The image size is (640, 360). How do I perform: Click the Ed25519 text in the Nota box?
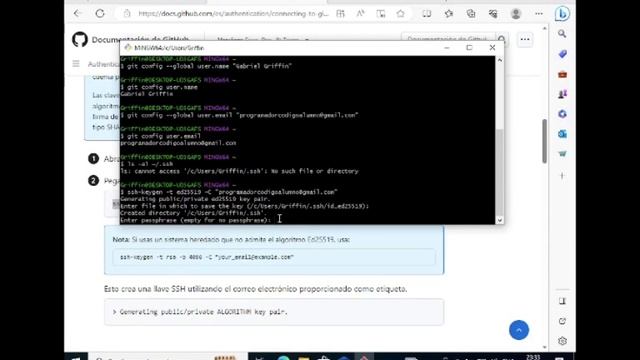pyautogui.click(x=320, y=240)
